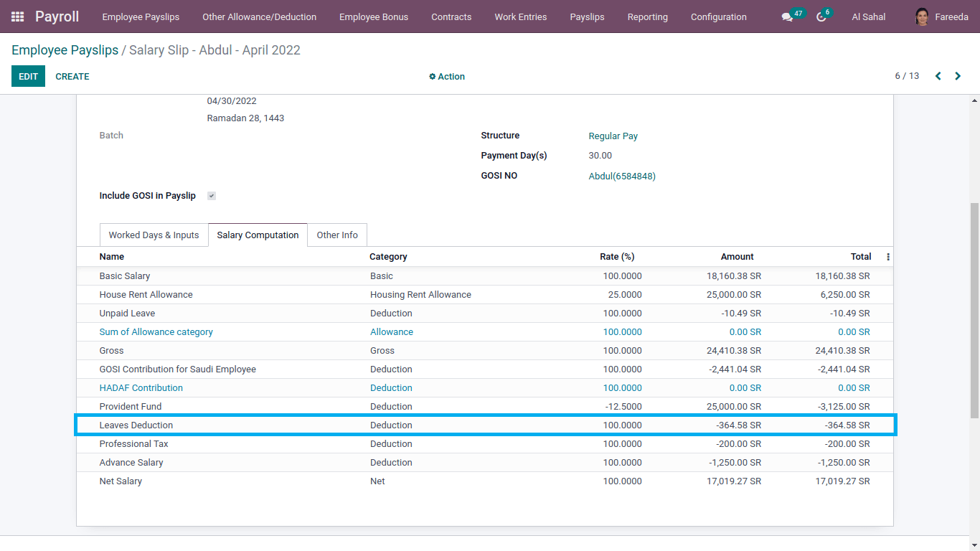Open the apps grid menu icon
The width and height of the screenshot is (980, 551).
point(17,17)
